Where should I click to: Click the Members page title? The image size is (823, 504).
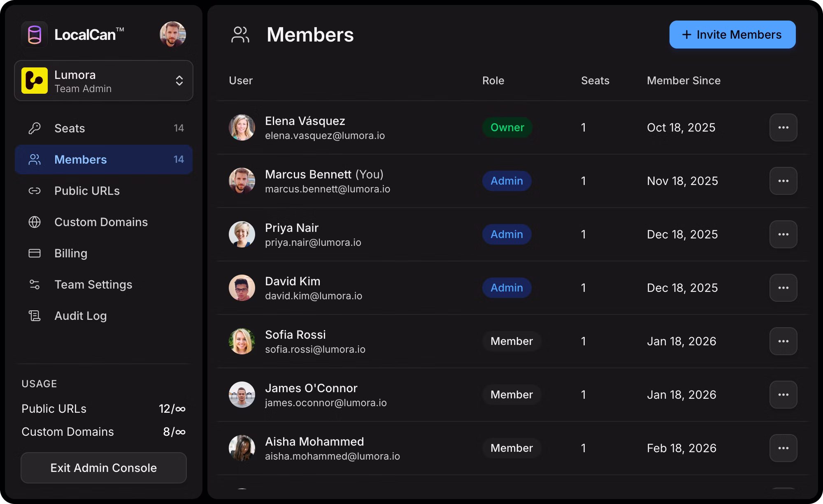[x=310, y=35]
